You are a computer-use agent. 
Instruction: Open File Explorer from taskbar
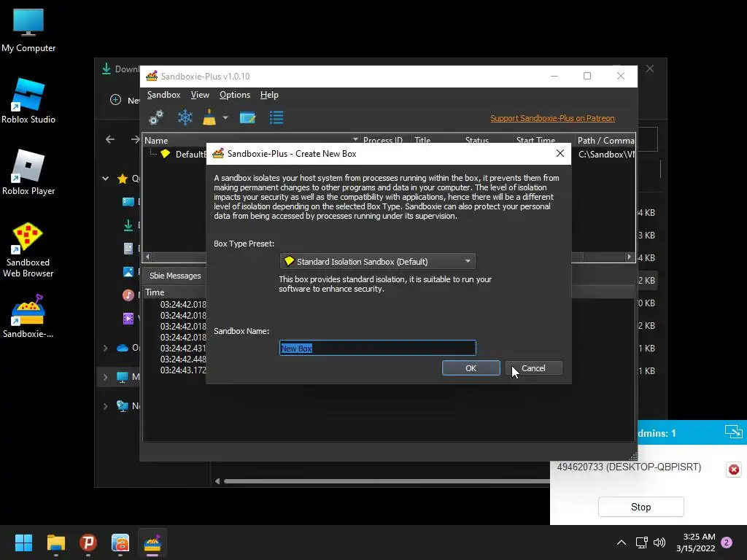[x=55, y=542]
